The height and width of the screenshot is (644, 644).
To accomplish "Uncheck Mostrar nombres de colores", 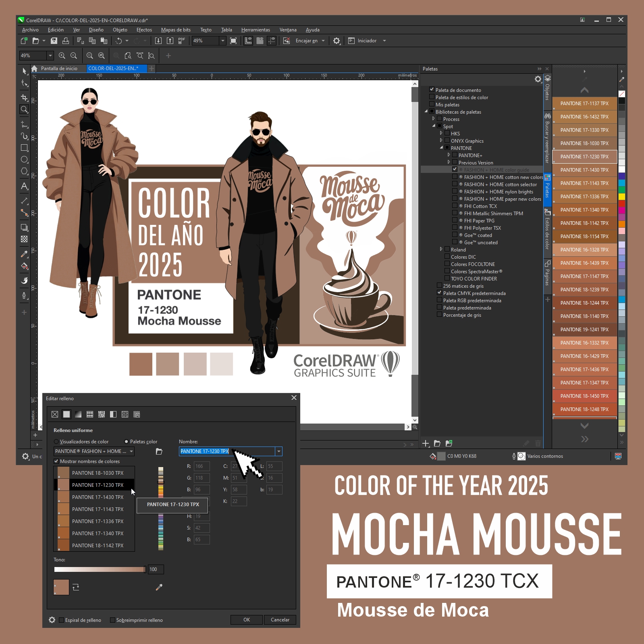I will tap(56, 461).
